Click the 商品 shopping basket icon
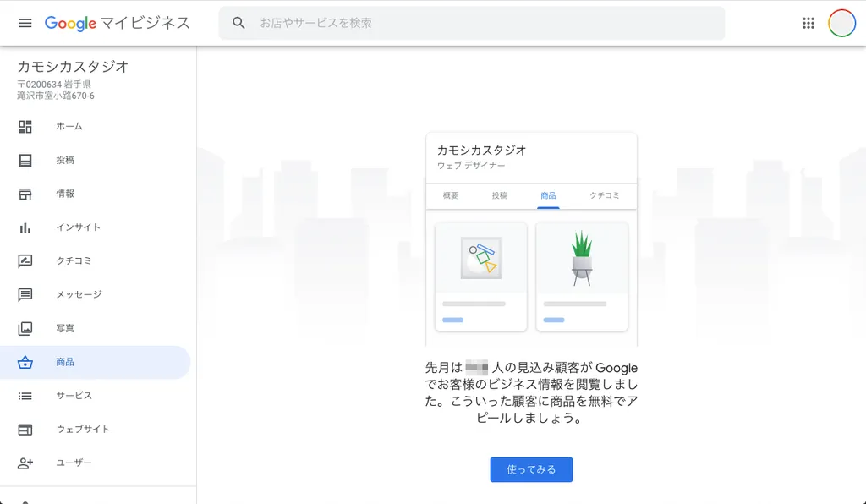The height and width of the screenshot is (504, 866). [x=25, y=362]
